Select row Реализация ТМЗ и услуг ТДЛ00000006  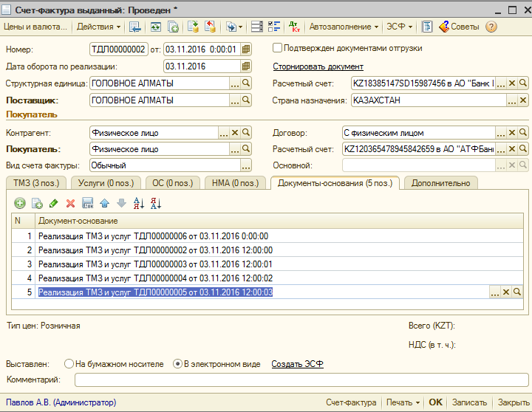click(x=267, y=236)
